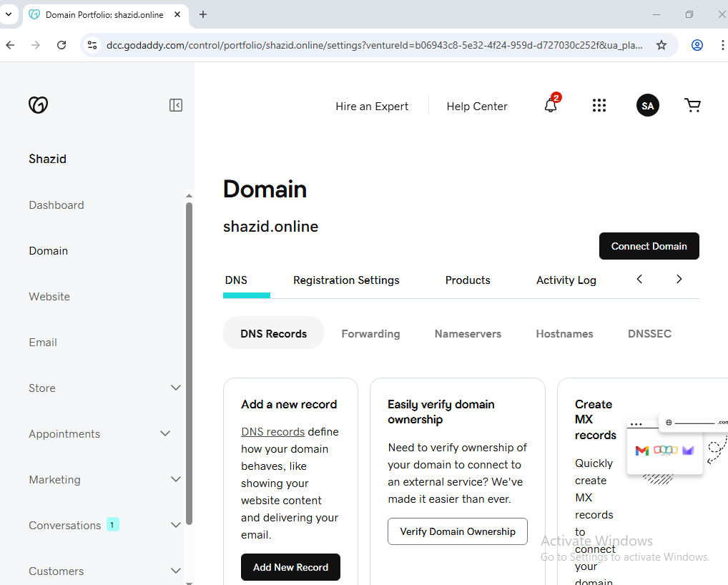Screen dimensions: 728x585
Task: Click Hire an Expert link
Action: click(x=372, y=107)
